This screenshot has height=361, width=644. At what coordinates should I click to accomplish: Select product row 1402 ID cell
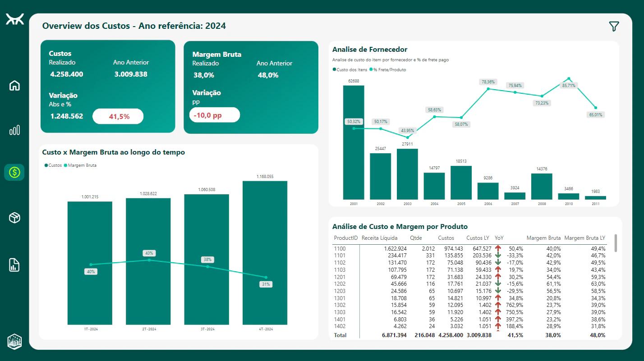click(340, 326)
